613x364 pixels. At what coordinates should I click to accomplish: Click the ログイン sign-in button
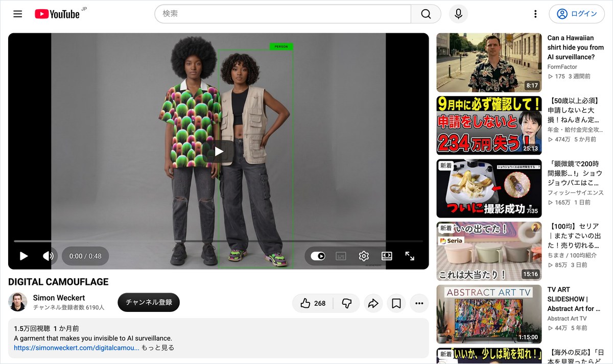[x=577, y=14]
